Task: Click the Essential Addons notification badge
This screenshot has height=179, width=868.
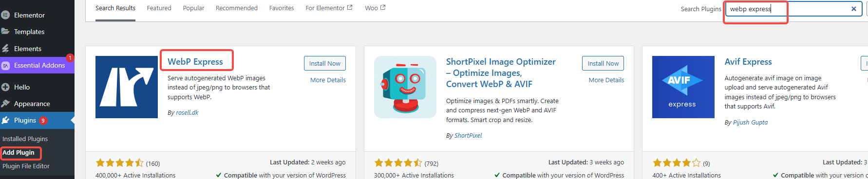Action: point(70,58)
